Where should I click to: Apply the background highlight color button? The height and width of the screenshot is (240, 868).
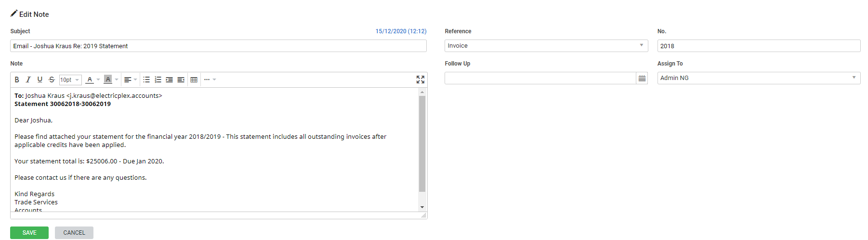(108, 80)
